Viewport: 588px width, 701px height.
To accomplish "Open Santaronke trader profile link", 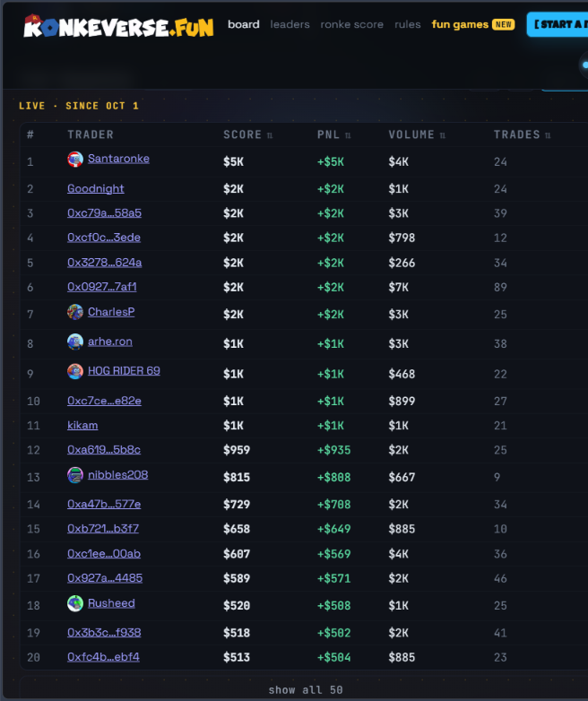I will point(118,159).
